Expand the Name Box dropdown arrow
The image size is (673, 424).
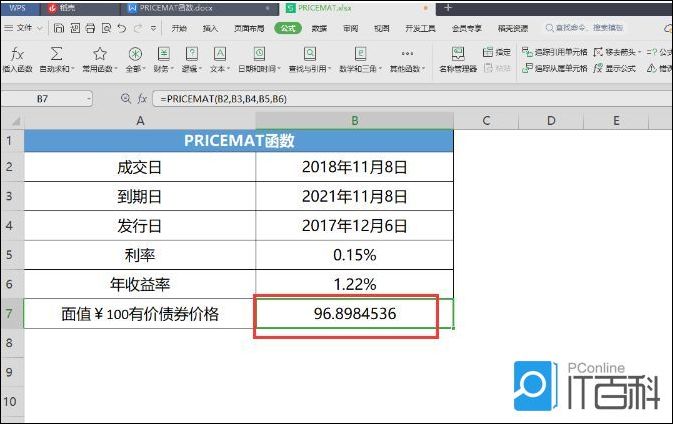88,99
